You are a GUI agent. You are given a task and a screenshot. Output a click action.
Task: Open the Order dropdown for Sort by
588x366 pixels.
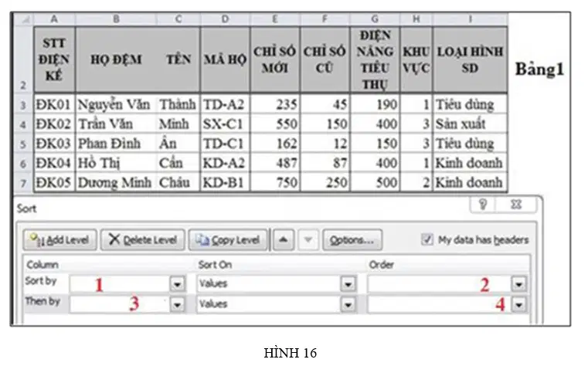519,284
